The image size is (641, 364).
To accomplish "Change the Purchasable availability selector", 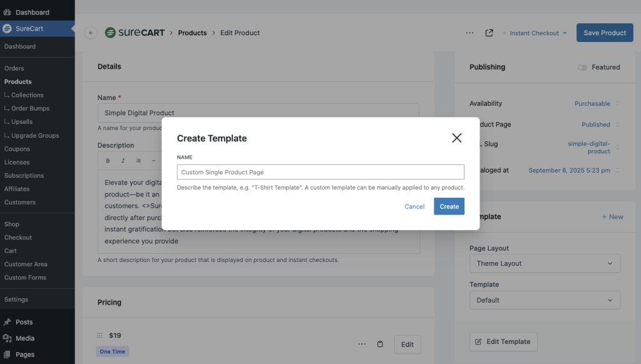I will (x=597, y=104).
